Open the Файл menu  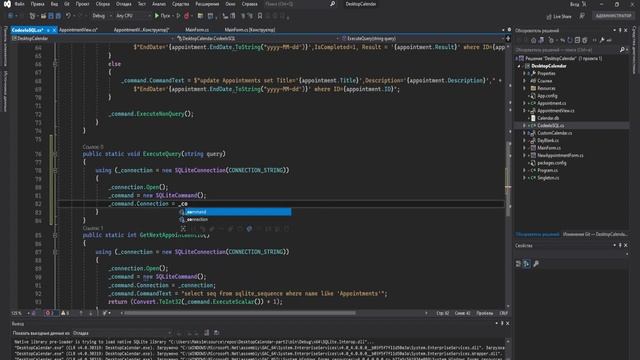click(x=19, y=4)
